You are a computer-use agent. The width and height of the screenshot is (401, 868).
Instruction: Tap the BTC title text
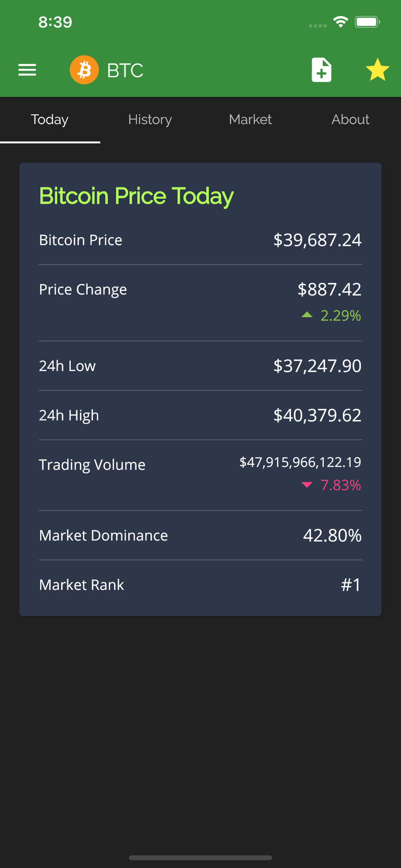point(125,70)
